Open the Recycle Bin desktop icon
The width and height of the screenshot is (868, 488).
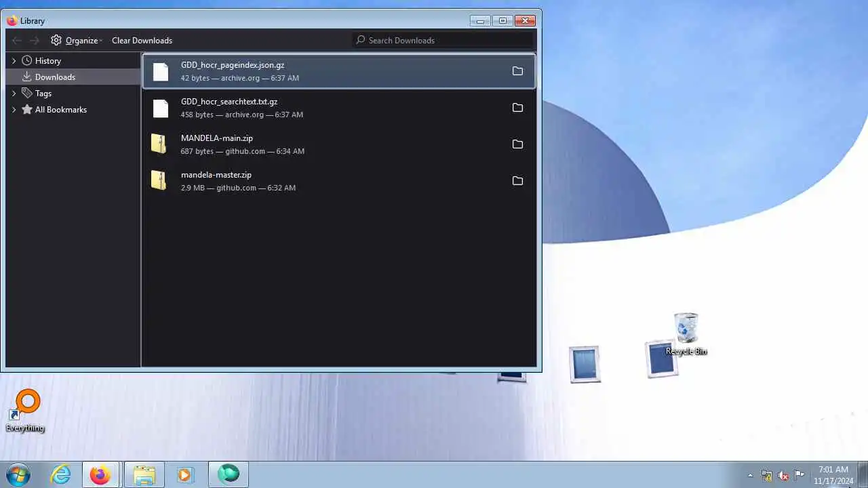[686, 334]
